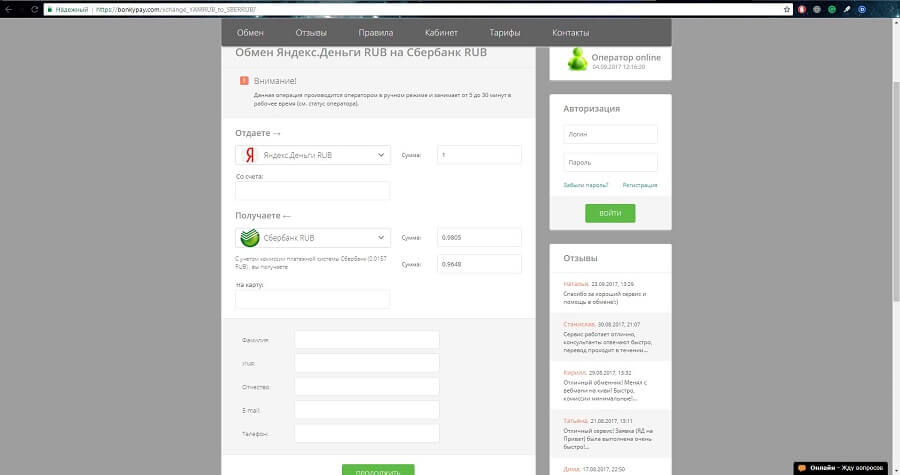The width and height of the screenshot is (900, 475).
Task: Click the green operator online avatar
Action: coord(577,59)
